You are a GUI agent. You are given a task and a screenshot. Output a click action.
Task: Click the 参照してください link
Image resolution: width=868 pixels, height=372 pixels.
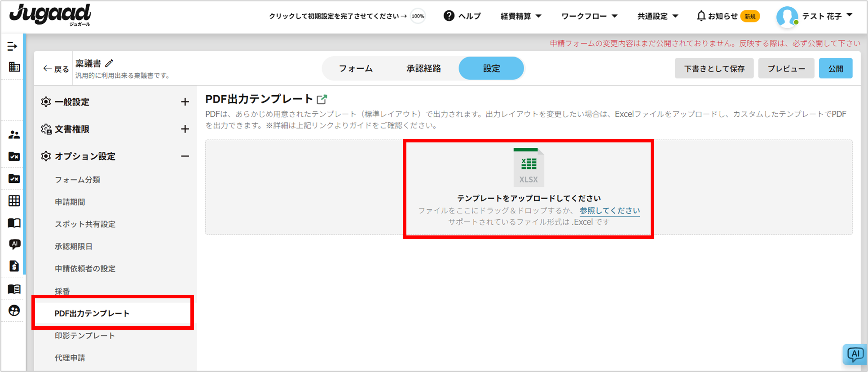(x=609, y=211)
